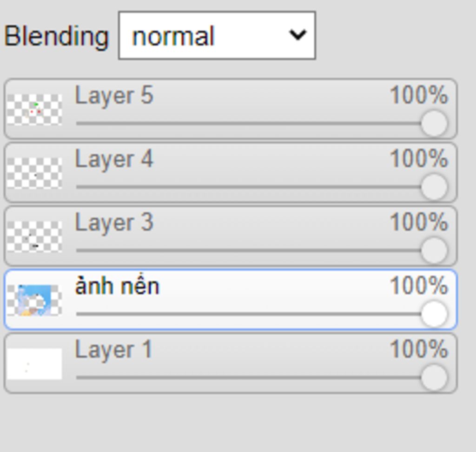Select the Layer 5 thumbnail

(34, 110)
